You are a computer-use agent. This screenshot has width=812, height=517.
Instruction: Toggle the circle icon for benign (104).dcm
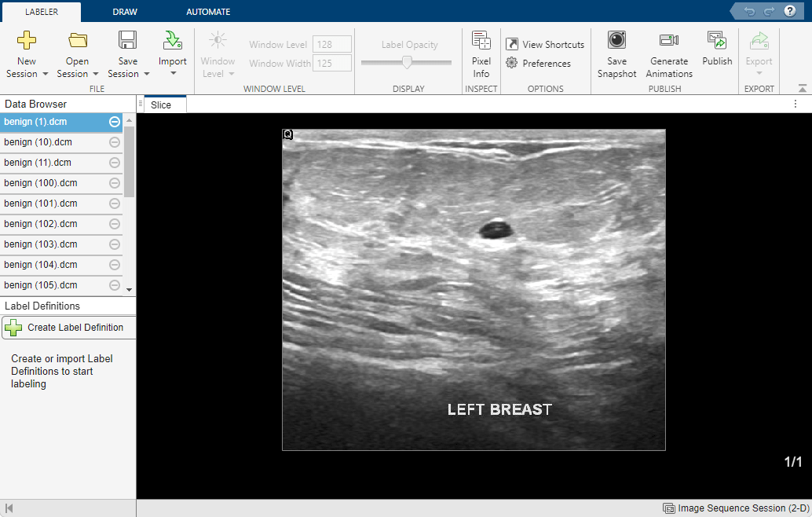[x=115, y=265]
